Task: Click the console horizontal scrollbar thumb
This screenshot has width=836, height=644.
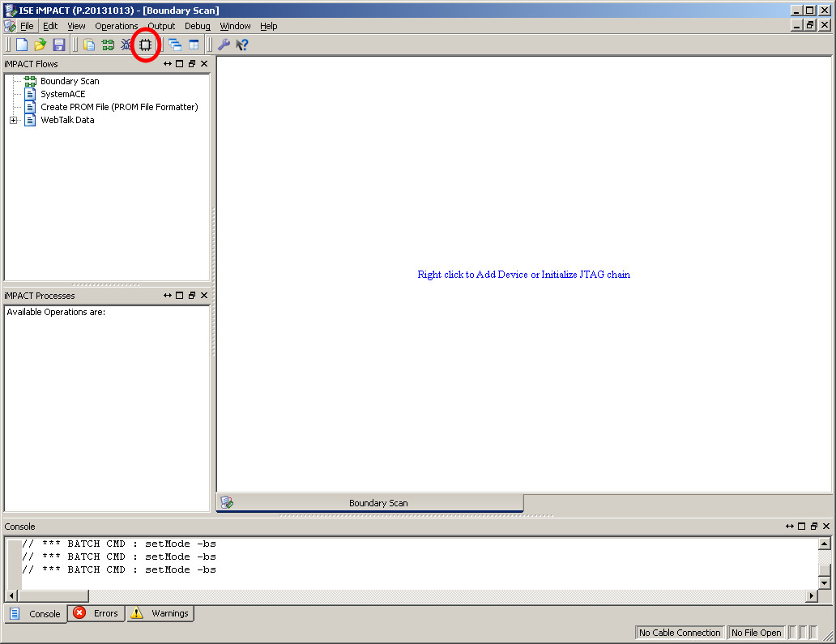Action: pyautogui.click(x=53, y=595)
